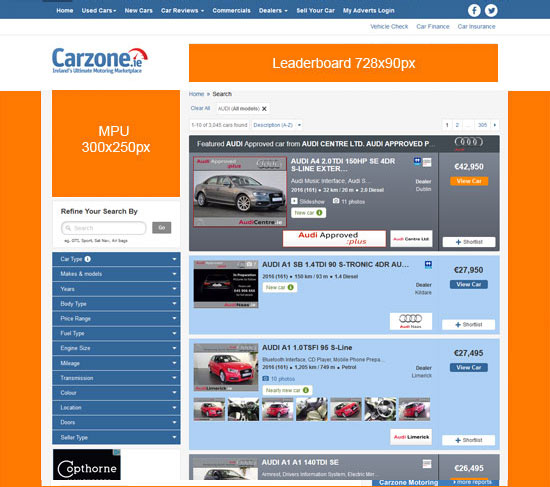Expand the Makes & models filter
Image resolution: width=550 pixels, height=487 pixels.
pyautogui.click(x=116, y=274)
